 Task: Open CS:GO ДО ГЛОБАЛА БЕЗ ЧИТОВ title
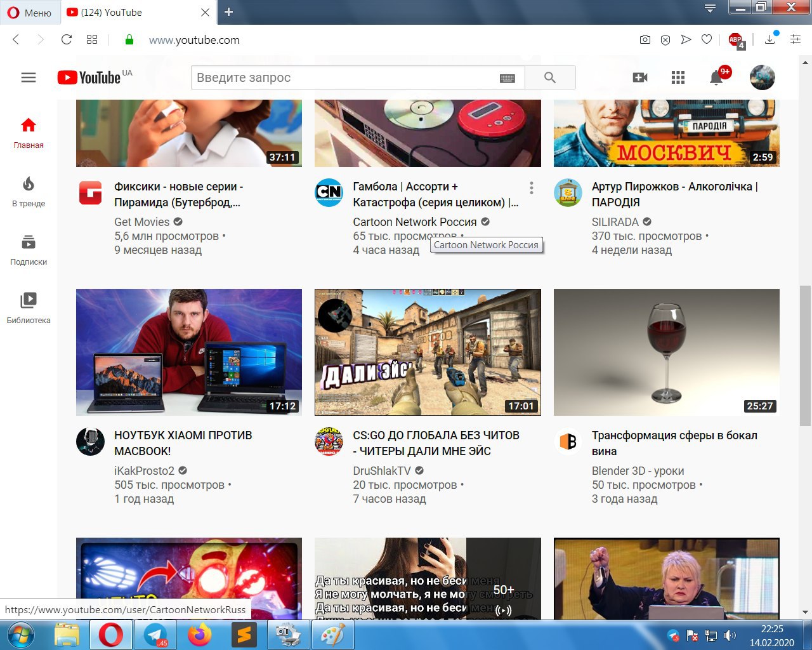point(436,443)
